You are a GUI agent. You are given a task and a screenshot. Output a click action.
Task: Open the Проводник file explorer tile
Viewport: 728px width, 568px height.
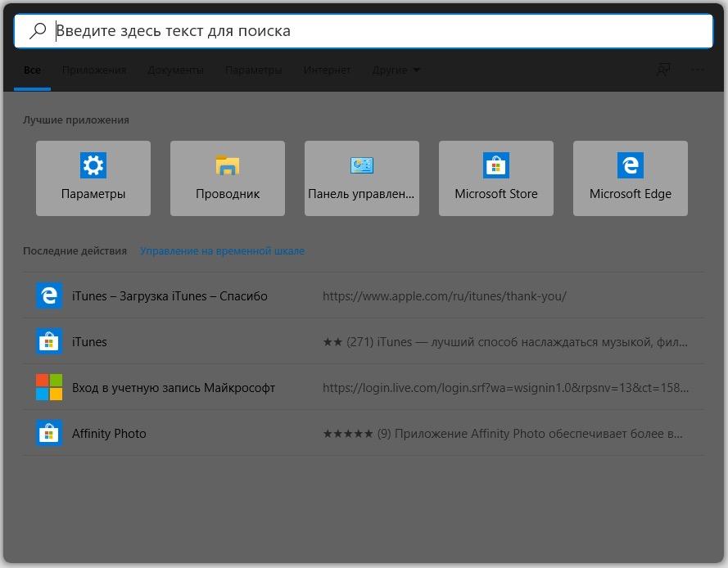click(228, 178)
